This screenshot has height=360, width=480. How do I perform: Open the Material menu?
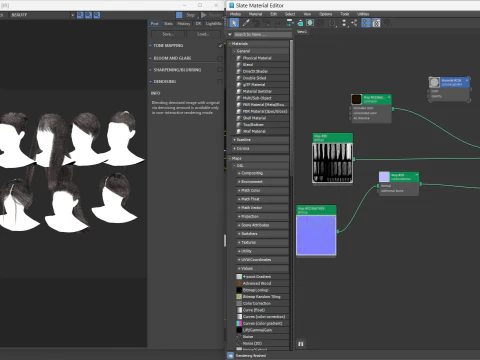(255, 14)
